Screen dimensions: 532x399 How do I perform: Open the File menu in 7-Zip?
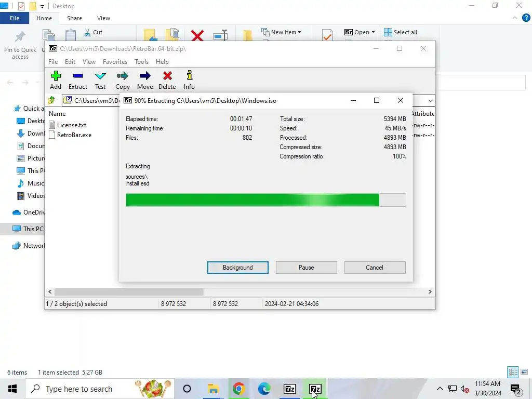pos(53,62)
